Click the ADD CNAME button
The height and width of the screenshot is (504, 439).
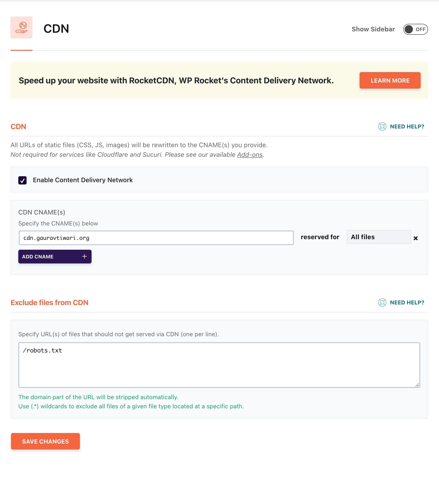[x=55, y=256]
